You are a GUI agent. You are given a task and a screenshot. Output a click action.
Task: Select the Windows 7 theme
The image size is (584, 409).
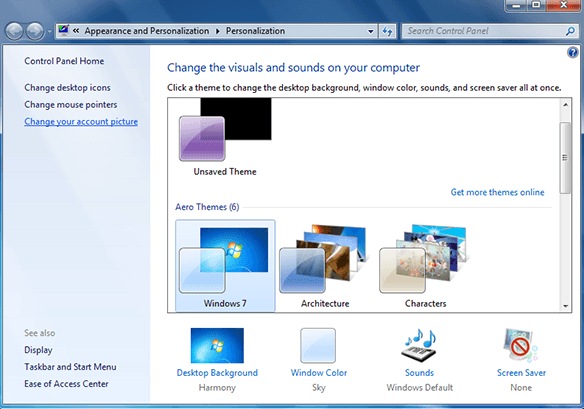pos(225,266)
